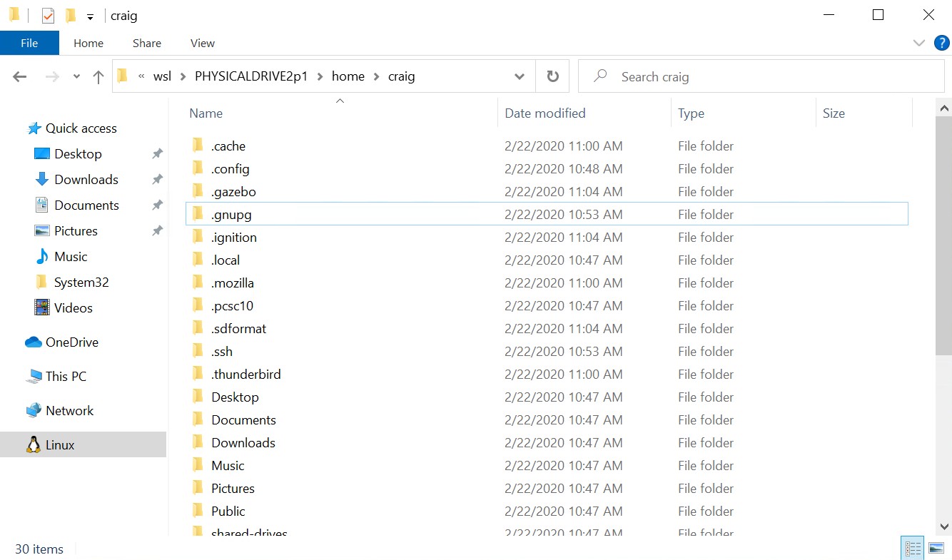
Task: Expand the ribbon with chevron
Action: coord(919,43)
